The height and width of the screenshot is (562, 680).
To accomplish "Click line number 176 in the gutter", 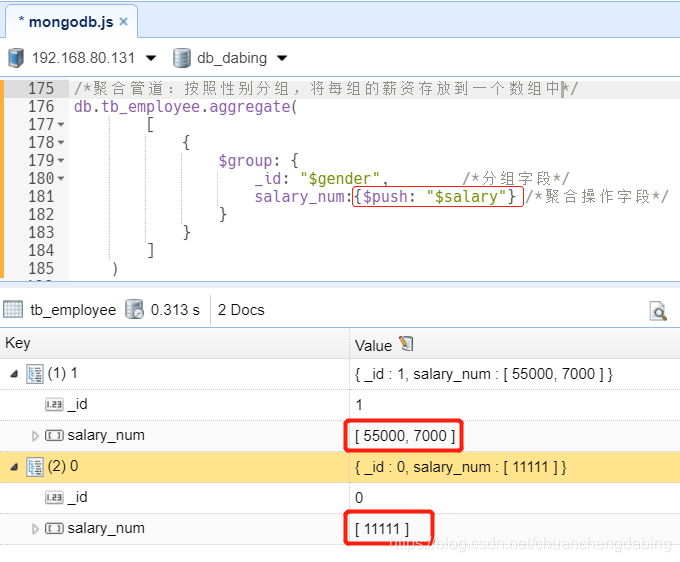I will [x=41, y=107].
